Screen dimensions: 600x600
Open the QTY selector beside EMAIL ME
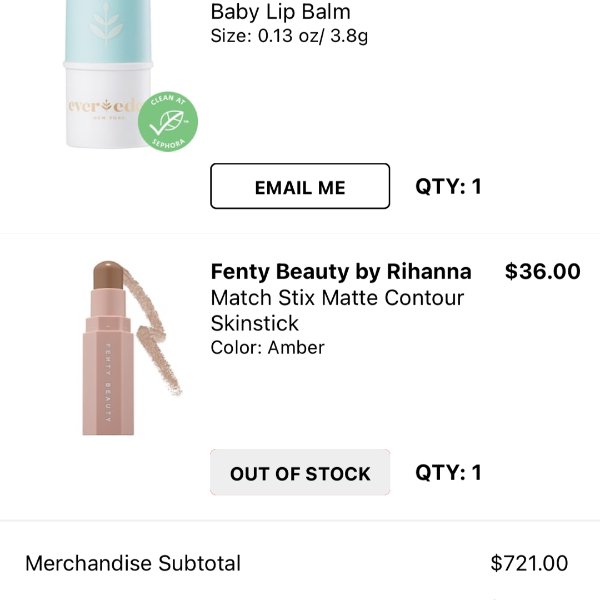click(x=448, y=186)
